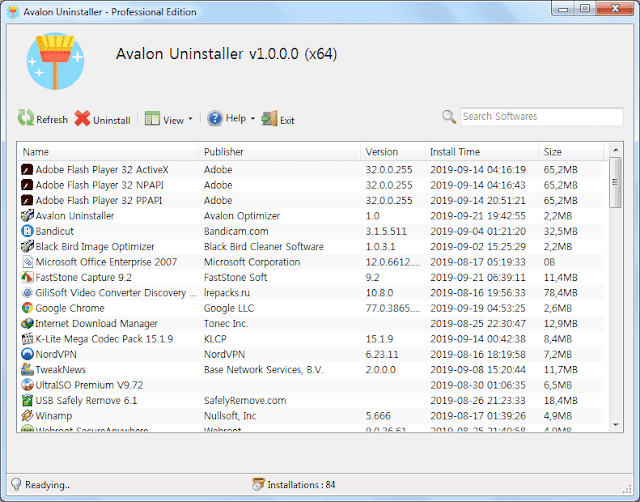Screen dimensions: 640x502
Task: Click the Avalon Uninstaller row icon
Action: 27,215
